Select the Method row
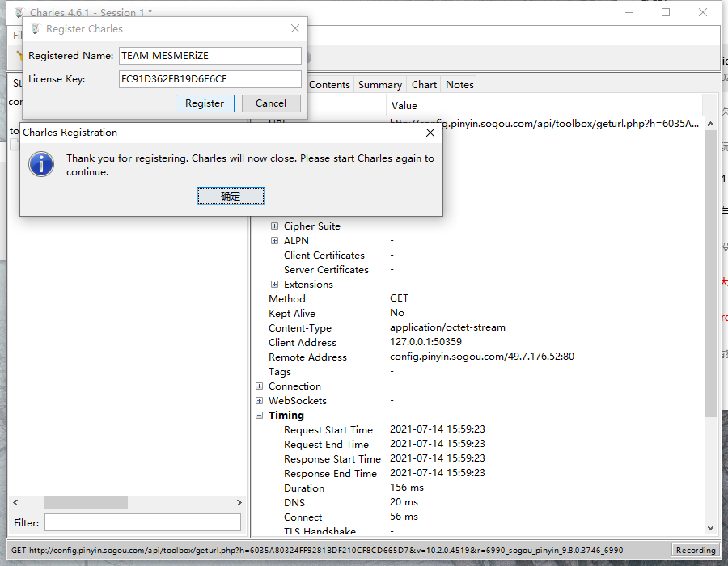 pyautogui.click(x=478, y=299)
